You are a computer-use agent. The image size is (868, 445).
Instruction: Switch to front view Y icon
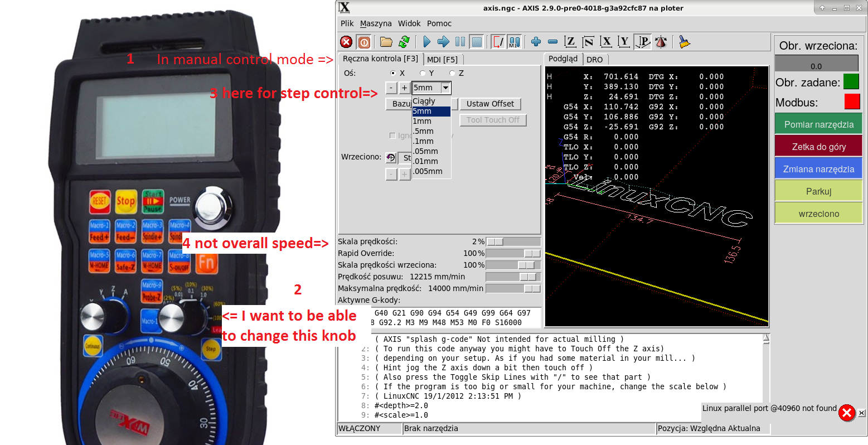tap(624, 42)
